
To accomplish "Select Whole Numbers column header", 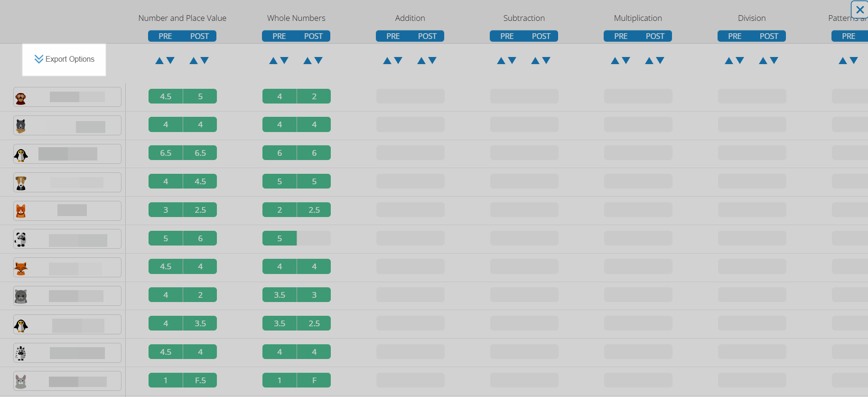I will point(296,18).
